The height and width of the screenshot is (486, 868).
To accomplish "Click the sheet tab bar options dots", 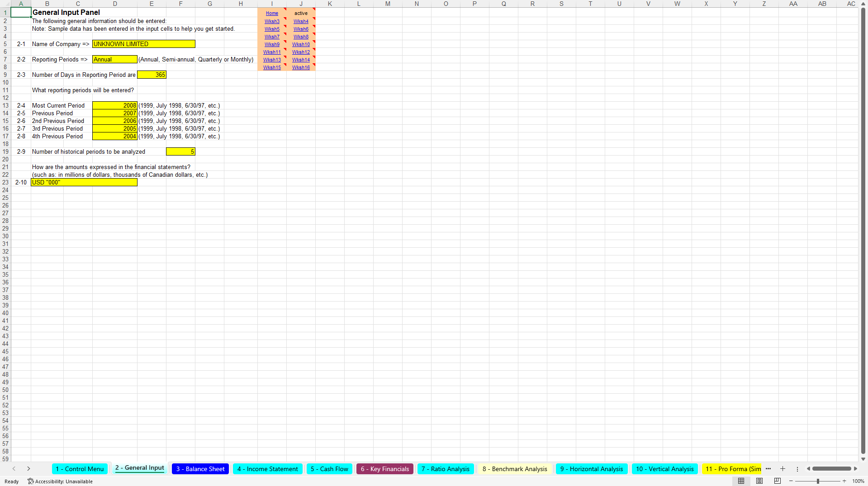I will (797, 469).
